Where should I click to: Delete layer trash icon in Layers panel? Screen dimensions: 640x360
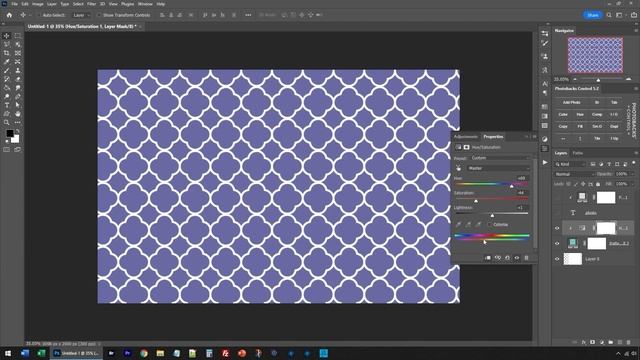pyautogui.click(x=629, y=342)
